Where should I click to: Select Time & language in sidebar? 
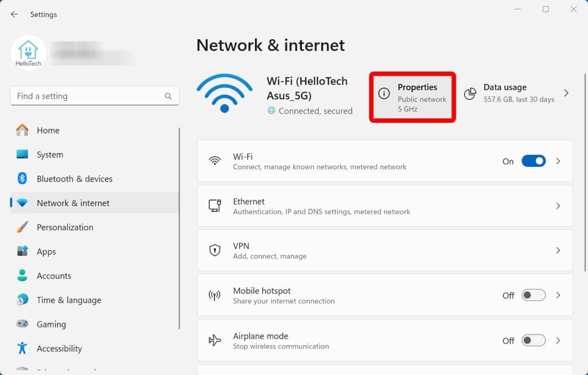(x=69, y=300)
